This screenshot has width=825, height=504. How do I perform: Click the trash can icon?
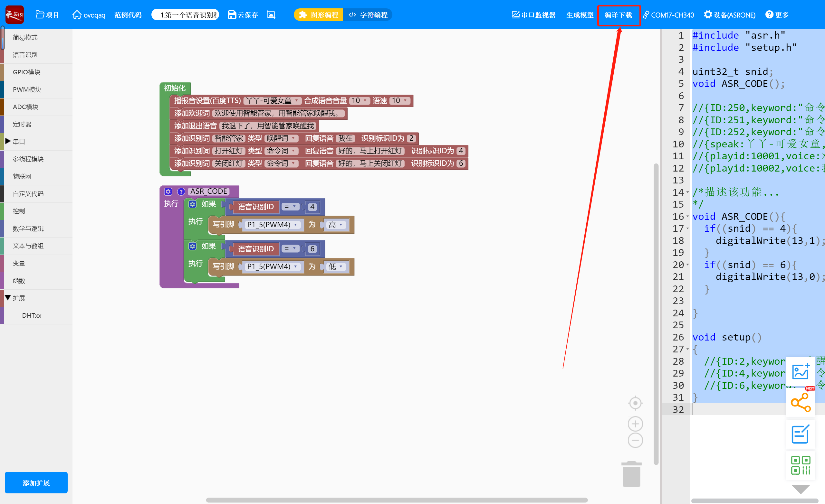(x=631, y=473)
